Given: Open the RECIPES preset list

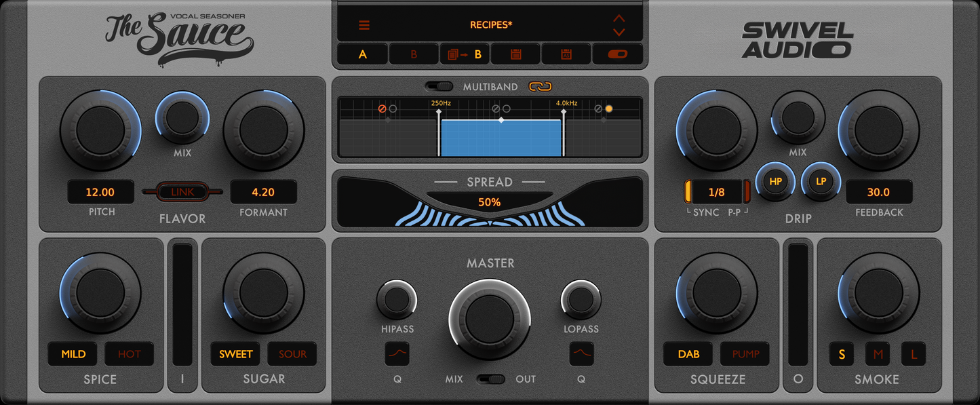Looking at the screenshot, I should [x=491, y=25].
